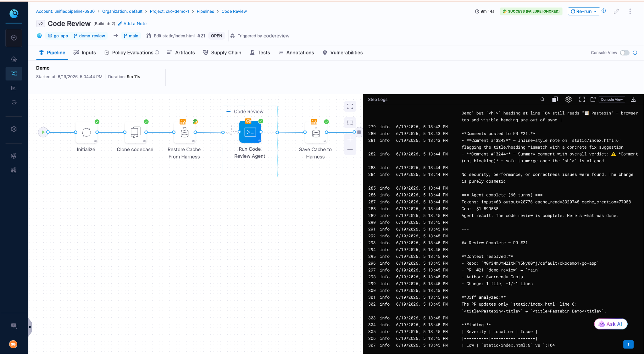Open the SG user avatar
644x354 pixels.
[13, 344]
